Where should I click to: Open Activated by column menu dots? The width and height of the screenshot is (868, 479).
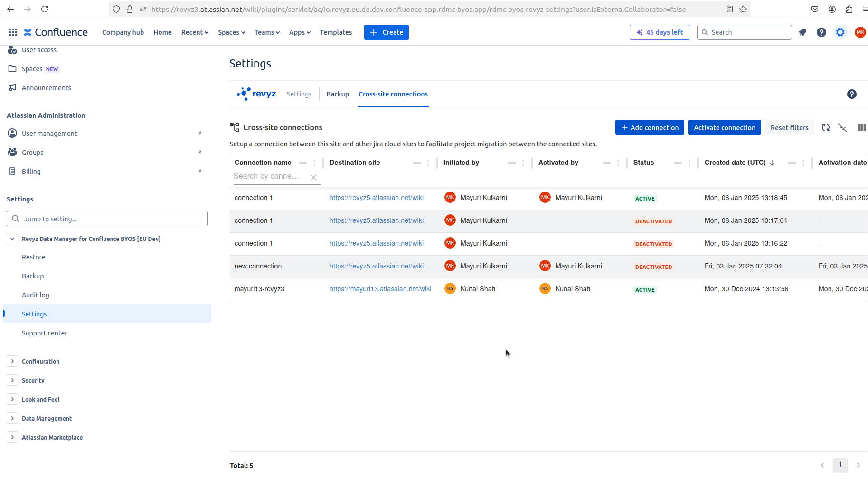coord(618,163)
